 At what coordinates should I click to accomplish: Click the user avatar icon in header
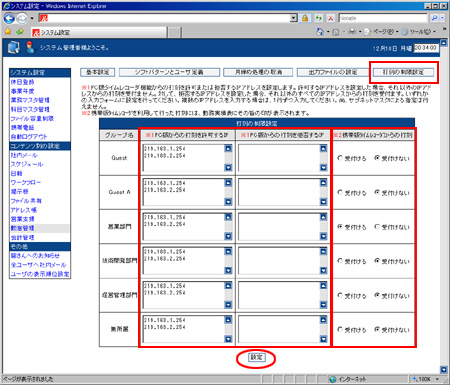30,47
